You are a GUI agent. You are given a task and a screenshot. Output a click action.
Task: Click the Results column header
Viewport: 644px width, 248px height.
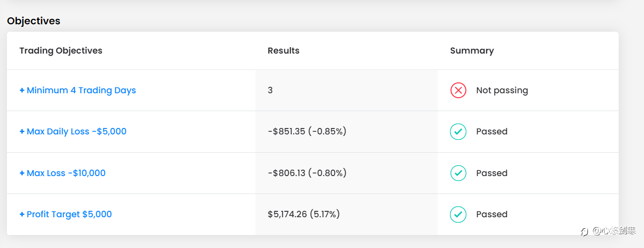[x=284, y=51]
